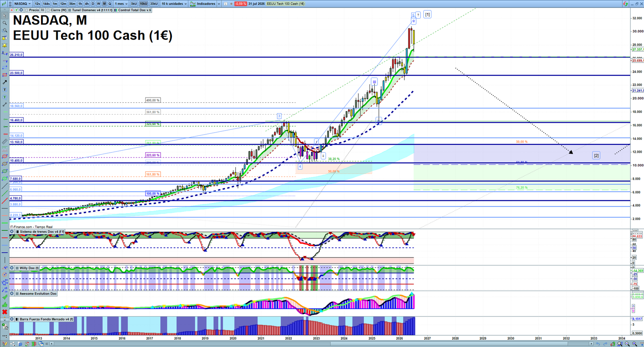Switch to the 12s timeframe
This screenshot has width=644, height=347.
click(37, 4)
